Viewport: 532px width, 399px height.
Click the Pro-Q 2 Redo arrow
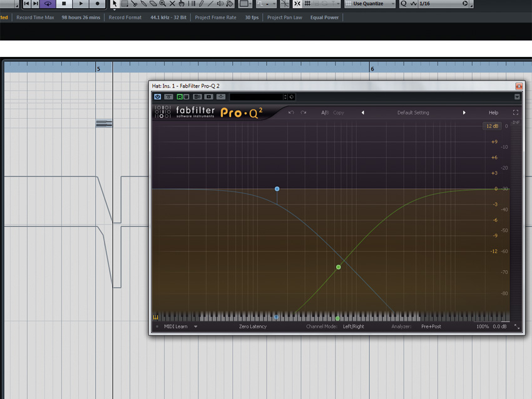(x=304, y=113)
